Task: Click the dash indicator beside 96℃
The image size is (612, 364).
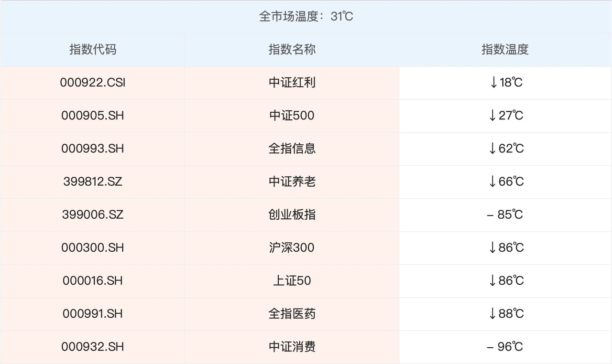Action: (490, 347)
